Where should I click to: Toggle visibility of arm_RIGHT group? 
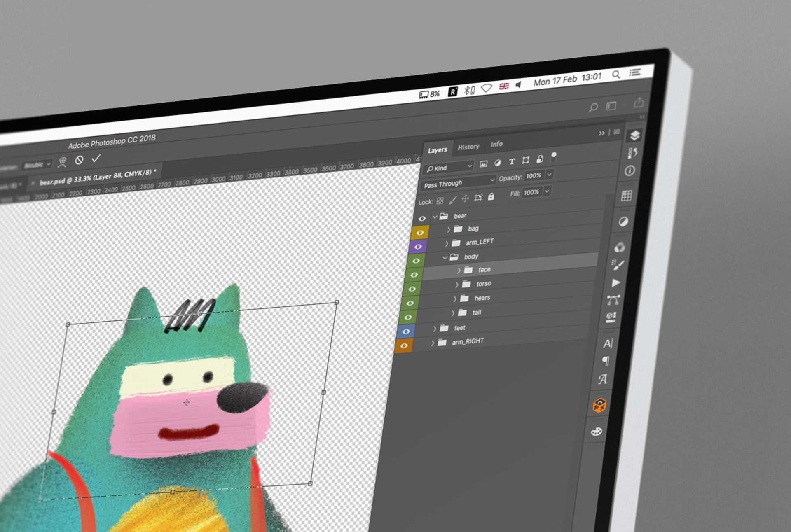click(x=404, y=346)
